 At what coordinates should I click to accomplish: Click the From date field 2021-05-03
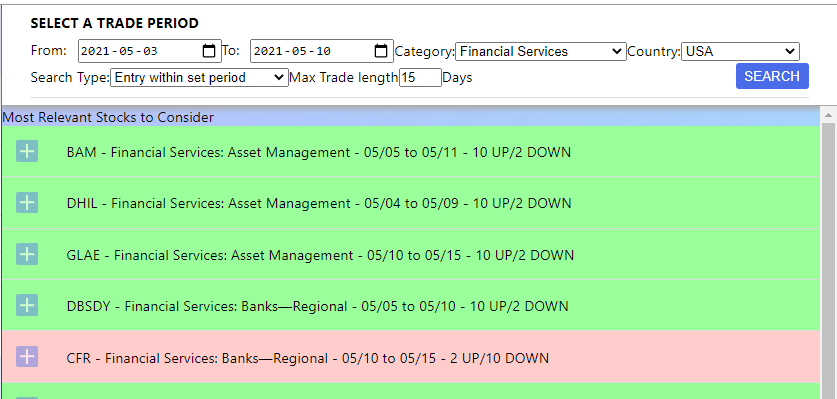pos(149,51)
